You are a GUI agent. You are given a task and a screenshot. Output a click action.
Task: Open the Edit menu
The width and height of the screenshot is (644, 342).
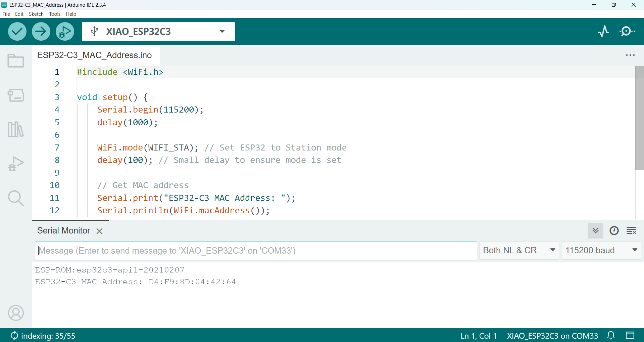coord(19,14)
